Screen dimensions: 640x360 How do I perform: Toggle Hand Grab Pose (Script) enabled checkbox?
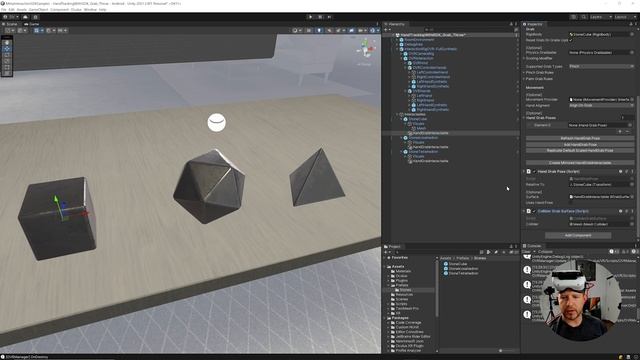(x=534, y=171)
